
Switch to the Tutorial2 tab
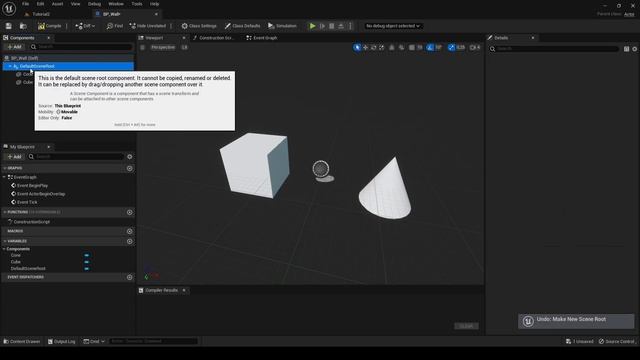(x=41, y=14)
